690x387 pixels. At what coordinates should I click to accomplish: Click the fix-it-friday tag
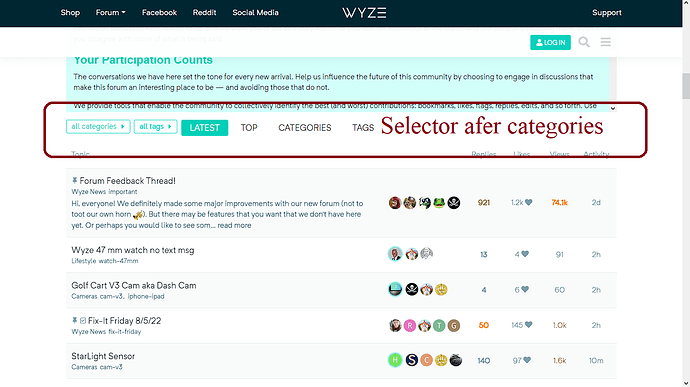pos(125,332)
